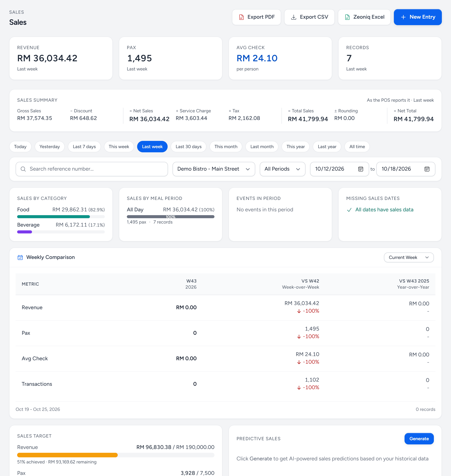Choose the This year filter
Image resolution: width=451 pixels, height=476 pixels.
[295, 147]
